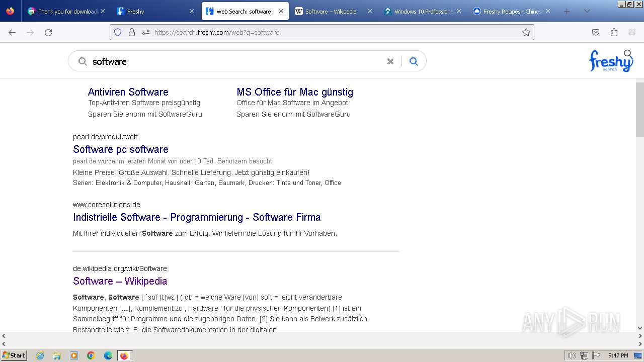
Task: Open the Action Center flag tray icon
Action: point(596,355)
